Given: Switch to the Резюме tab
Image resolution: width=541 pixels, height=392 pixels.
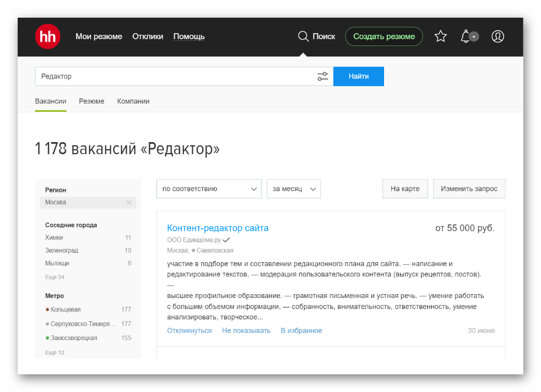Looking at the screenshot, I should tap(91, 101).
